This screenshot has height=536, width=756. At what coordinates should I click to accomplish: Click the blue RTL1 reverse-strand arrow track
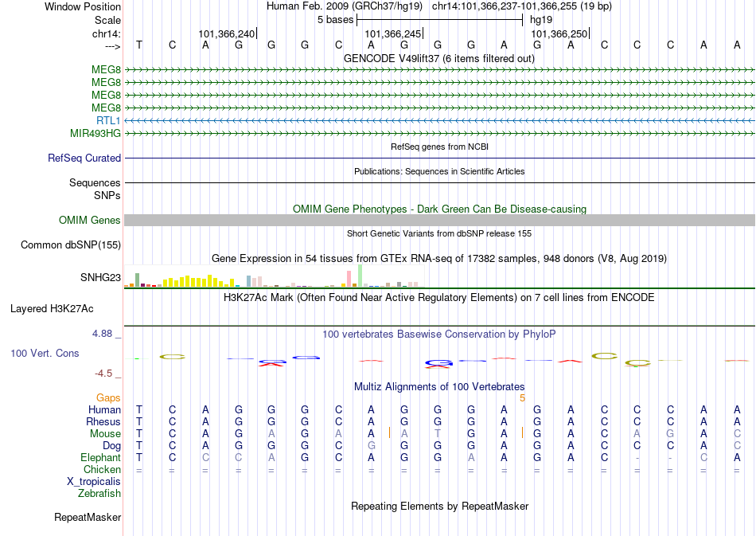click(439, 120)
